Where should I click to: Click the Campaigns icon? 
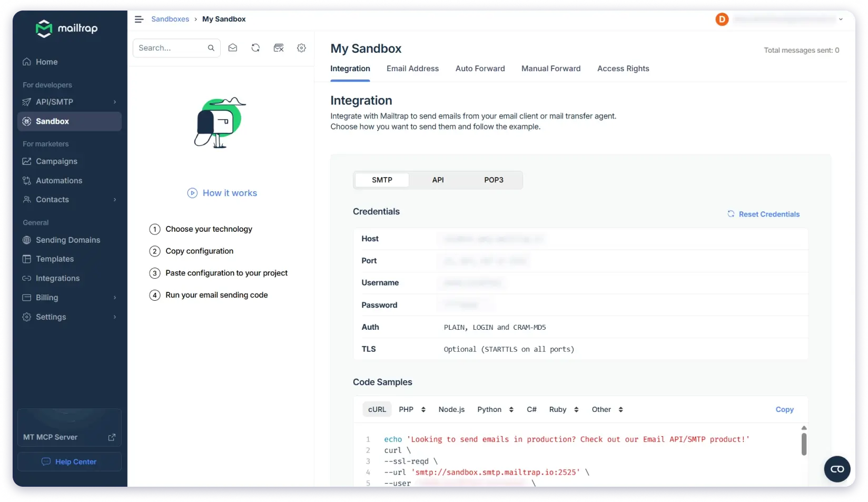coord(27,161)
